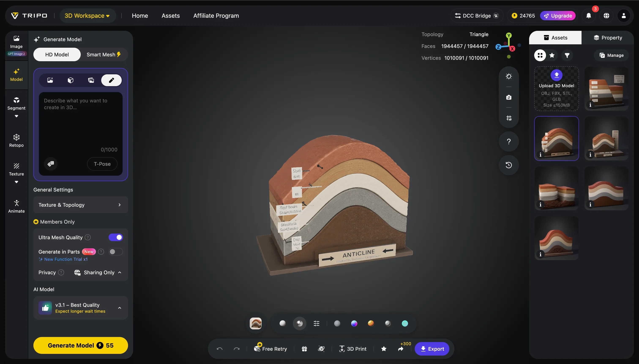The height and width of the screenshot is (364, 639).
Task: Open DCC Bridge
Action: pyautogui.click(x=477, y=15)
